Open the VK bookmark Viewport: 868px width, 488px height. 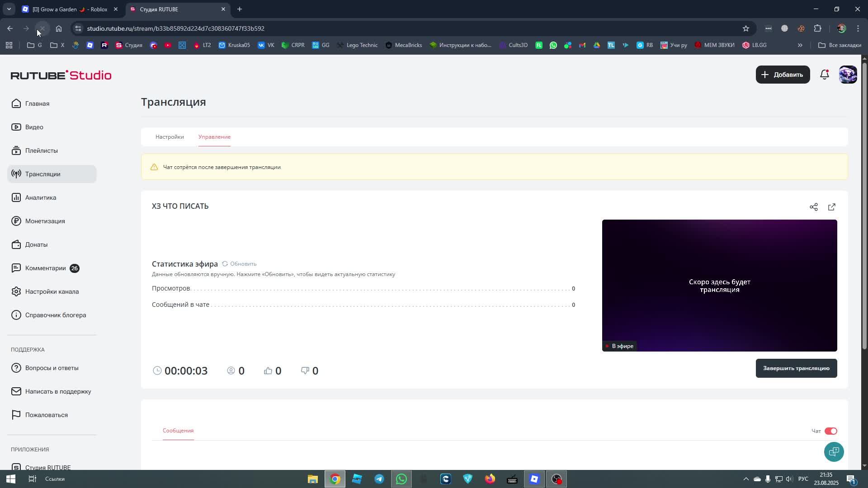[x=266, y=45]
